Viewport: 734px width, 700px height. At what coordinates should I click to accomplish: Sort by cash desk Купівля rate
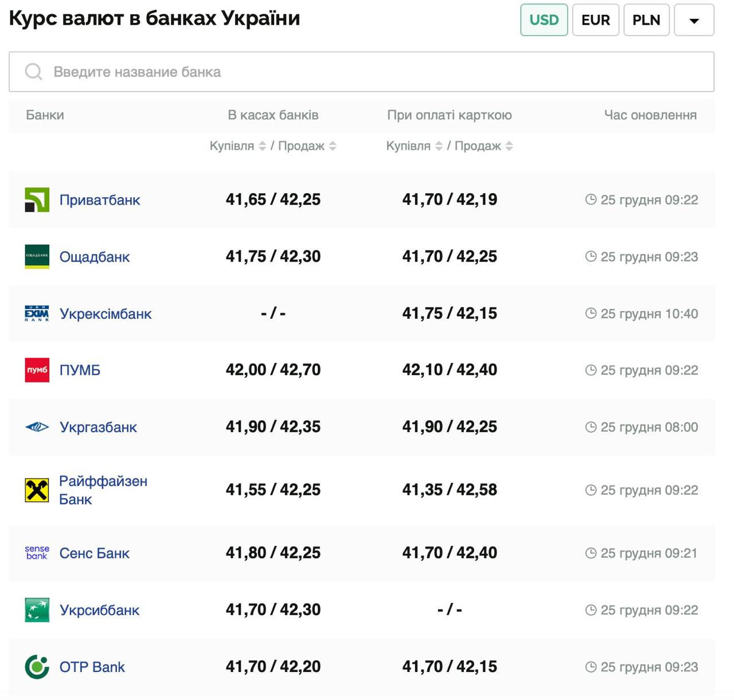(x=262, y=146)
